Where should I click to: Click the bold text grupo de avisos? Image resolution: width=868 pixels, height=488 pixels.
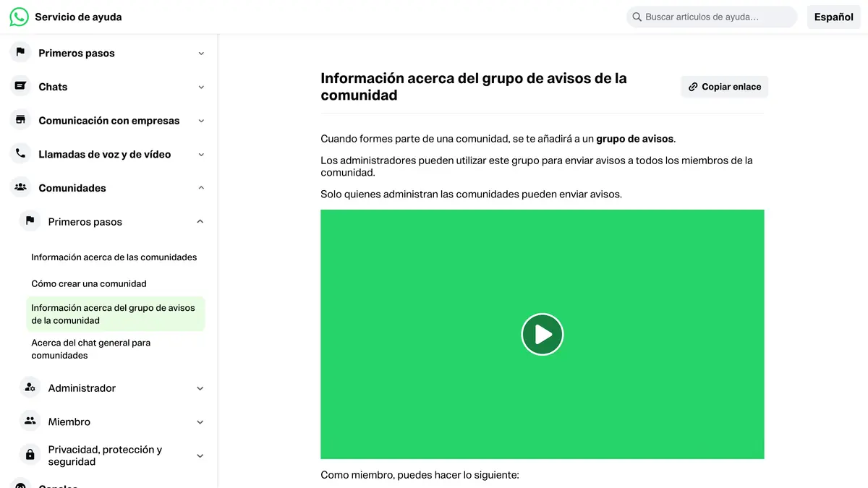click(635, 139)
